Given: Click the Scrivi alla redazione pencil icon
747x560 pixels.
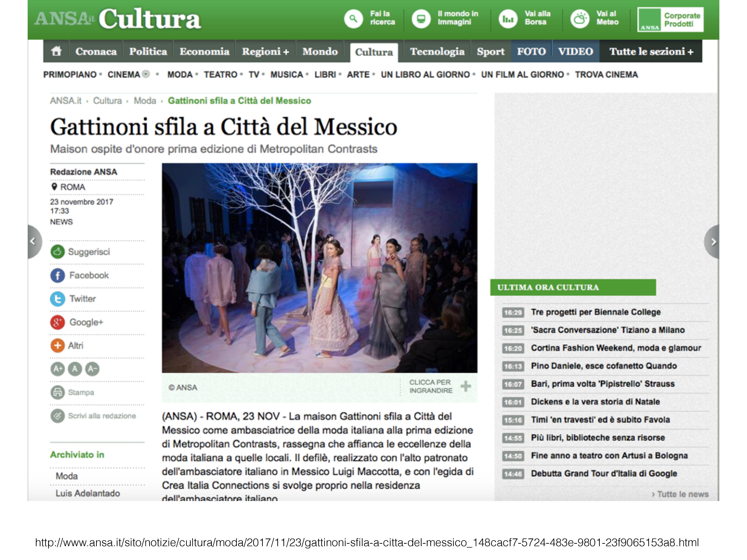Looking at the screenshot, I should [57, 416].
